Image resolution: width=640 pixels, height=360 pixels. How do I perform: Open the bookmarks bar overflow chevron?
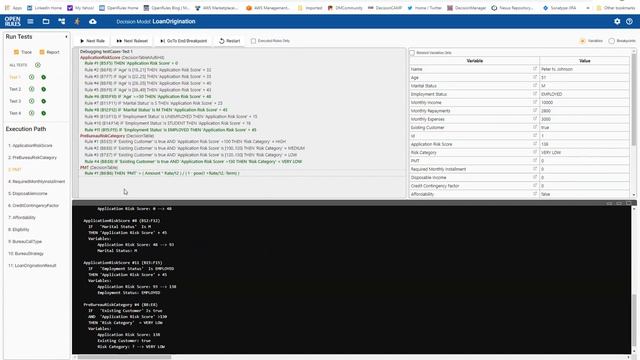tap(588, 8)
